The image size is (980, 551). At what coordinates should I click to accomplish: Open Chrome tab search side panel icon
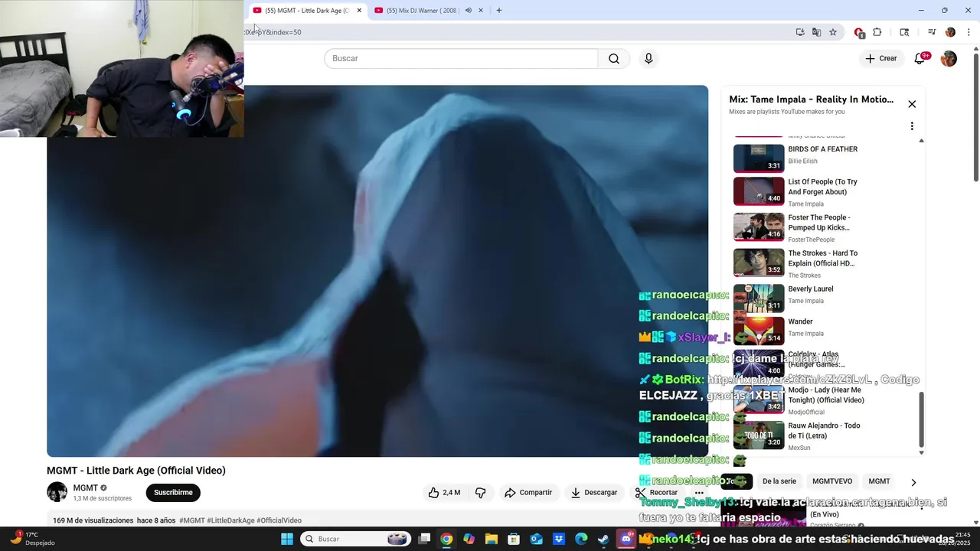pos(904,32)
